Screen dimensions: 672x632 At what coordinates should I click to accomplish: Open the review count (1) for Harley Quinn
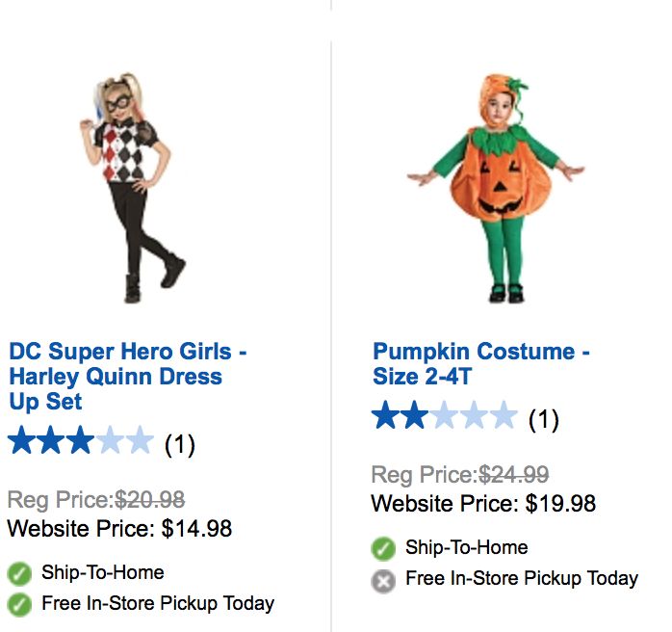pos(179,444)
